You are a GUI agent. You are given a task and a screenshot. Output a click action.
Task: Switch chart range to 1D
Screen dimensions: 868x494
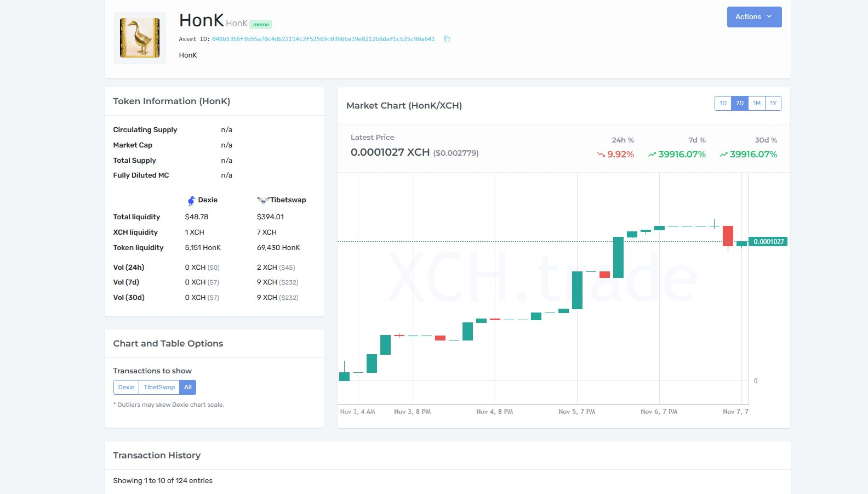pos(723,103)
